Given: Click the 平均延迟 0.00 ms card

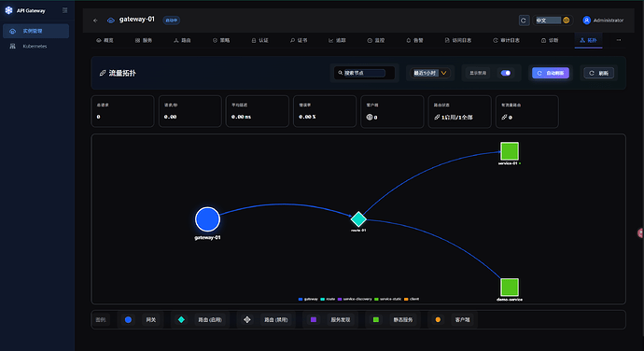Looking at the screenshot, I should pyautogui.click(x=257, y=111).
